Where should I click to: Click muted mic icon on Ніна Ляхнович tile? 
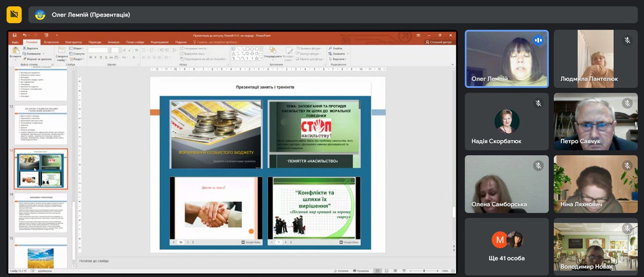(627, 165)
